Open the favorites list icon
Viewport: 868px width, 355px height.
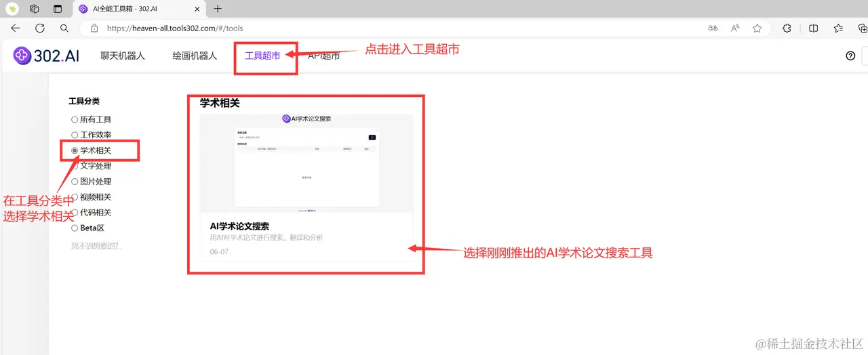839,28
